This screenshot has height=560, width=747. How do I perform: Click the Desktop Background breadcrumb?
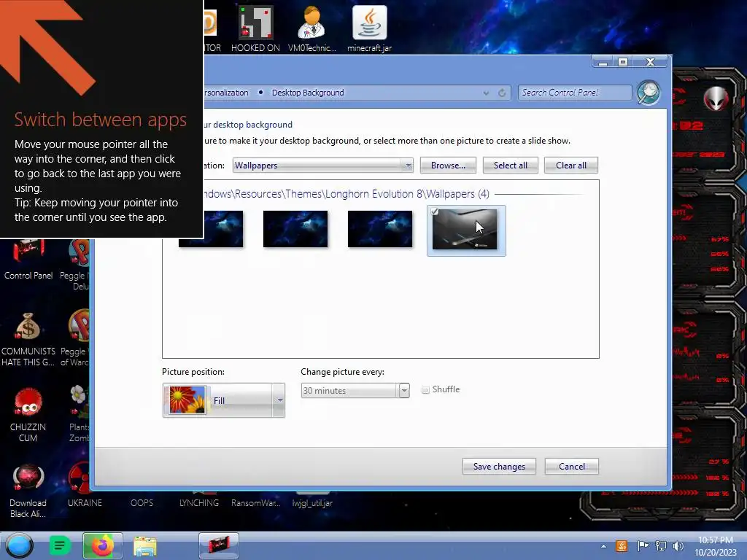tap(308, 93)
